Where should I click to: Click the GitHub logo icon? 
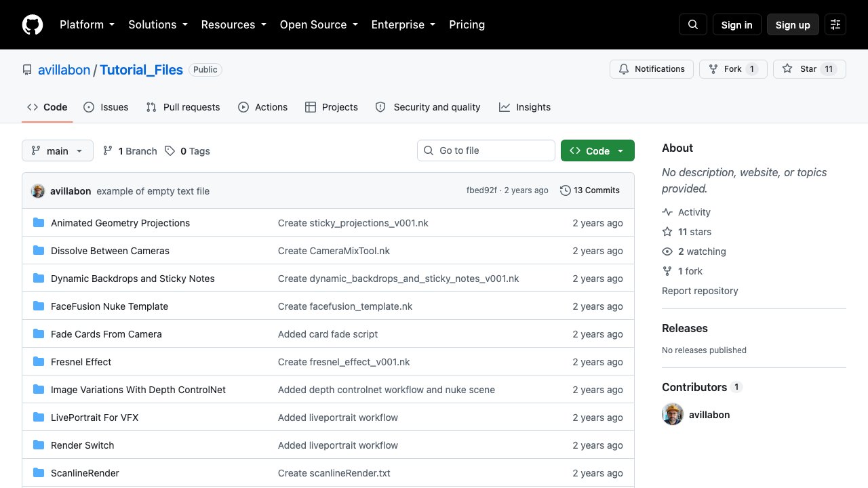tap(33, 24)
